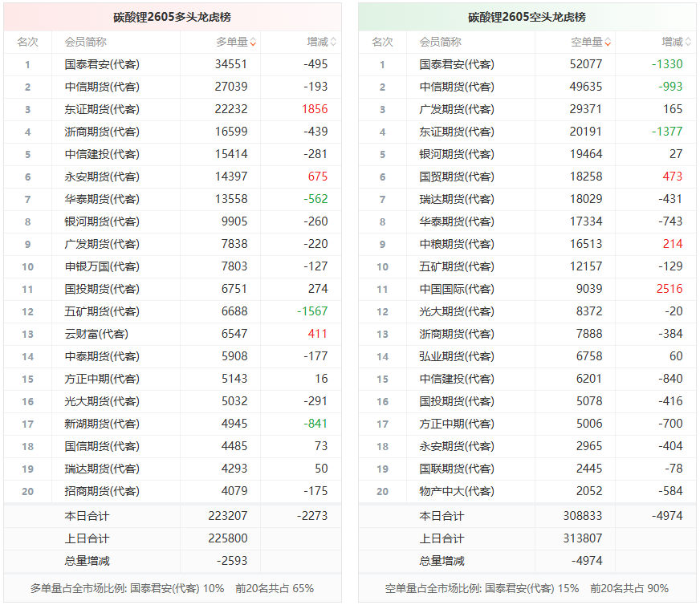Select 方正中期(代客) in the long table
This screenshot has height=605, width=700.
click(x=102, y=379)
